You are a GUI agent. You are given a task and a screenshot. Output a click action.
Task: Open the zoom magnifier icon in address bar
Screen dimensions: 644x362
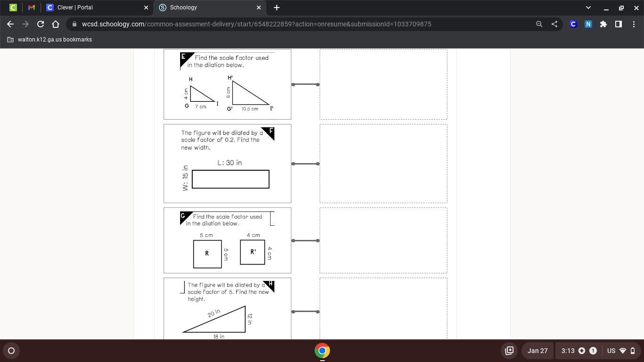click(x=539, y=24)
